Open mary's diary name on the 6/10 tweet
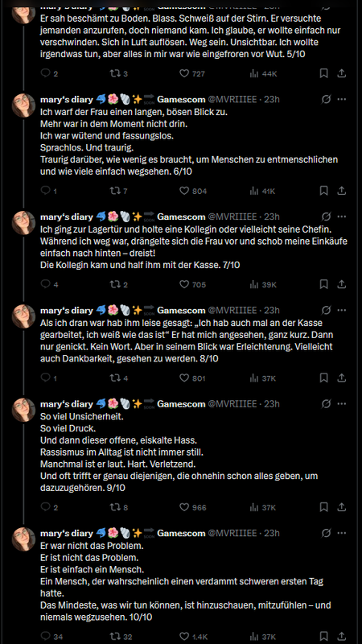The image size is (362, 644). coord(67,99)
